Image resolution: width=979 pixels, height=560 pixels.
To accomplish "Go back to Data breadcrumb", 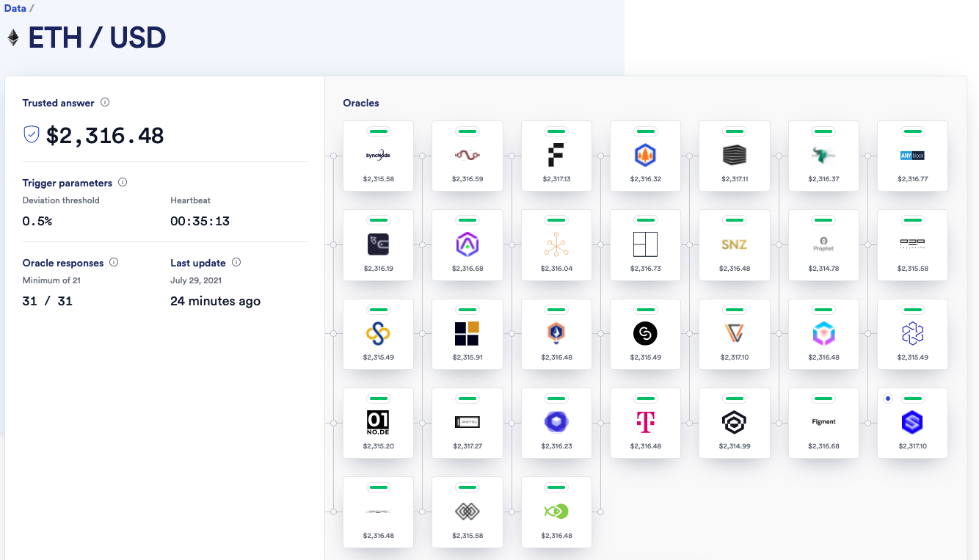I will tap(15, 9).
